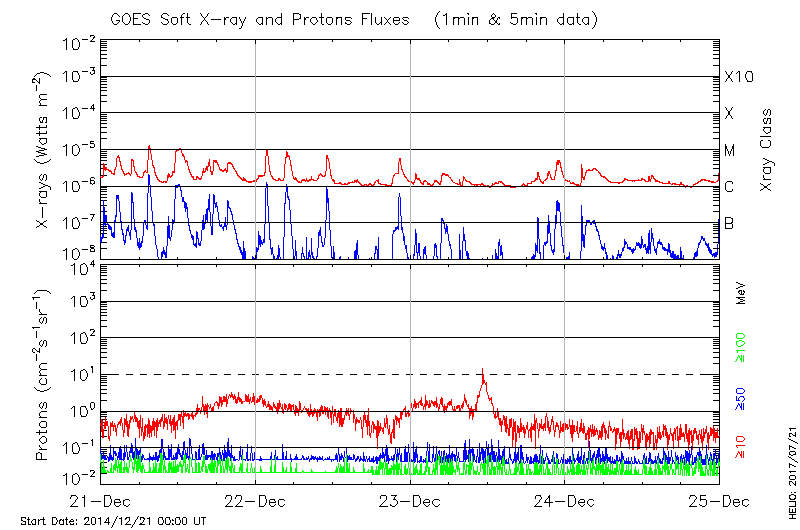Click the 'X-rays (Watts m⁻²)' axis label

coord(43,150)
